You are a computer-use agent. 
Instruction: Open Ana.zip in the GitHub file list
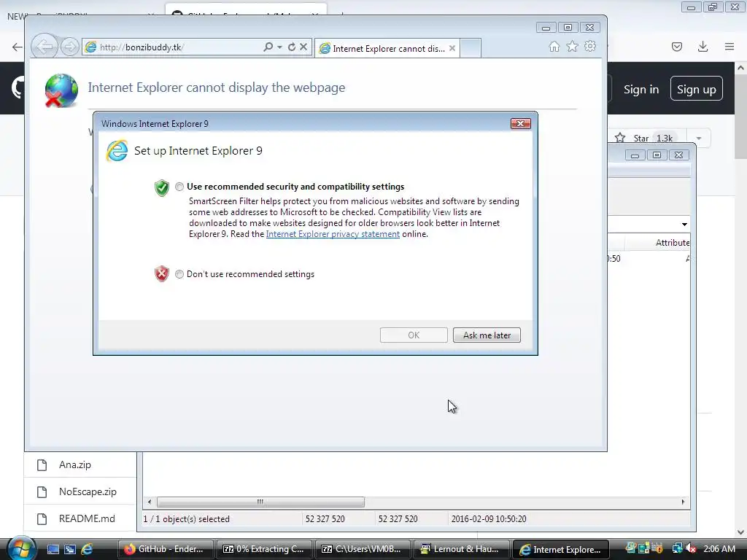pyautogui.click(x=75, y=464)
